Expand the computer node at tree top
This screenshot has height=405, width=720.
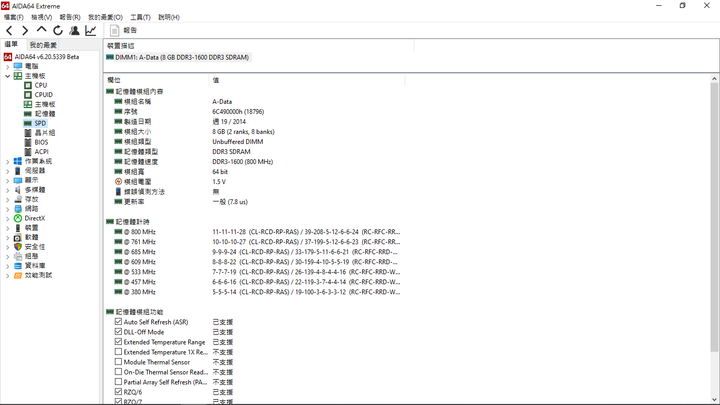[7, 67]
